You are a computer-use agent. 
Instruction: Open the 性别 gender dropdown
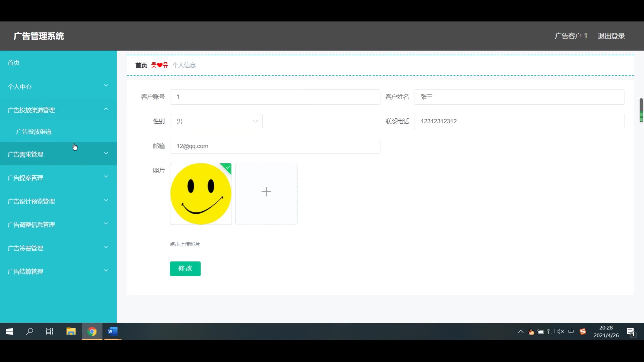coord(216,121)
